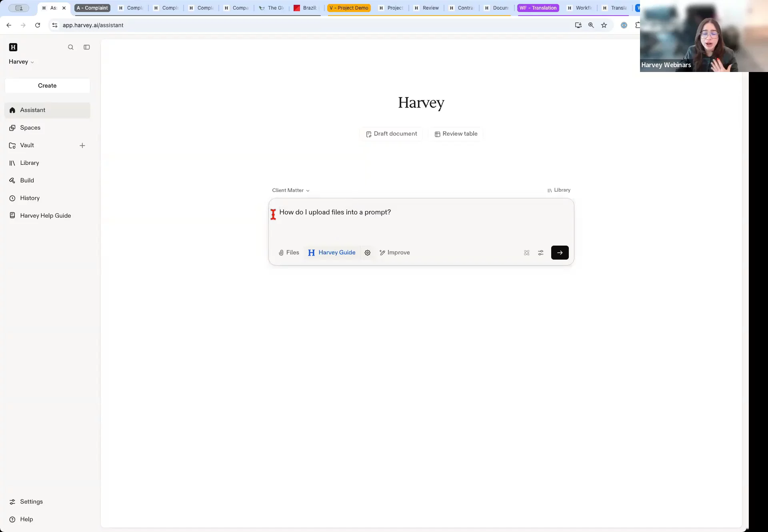This screenshot has height=532, width=768.
Task: Expand the Client Matter dropdown
Action: point(291,190)
